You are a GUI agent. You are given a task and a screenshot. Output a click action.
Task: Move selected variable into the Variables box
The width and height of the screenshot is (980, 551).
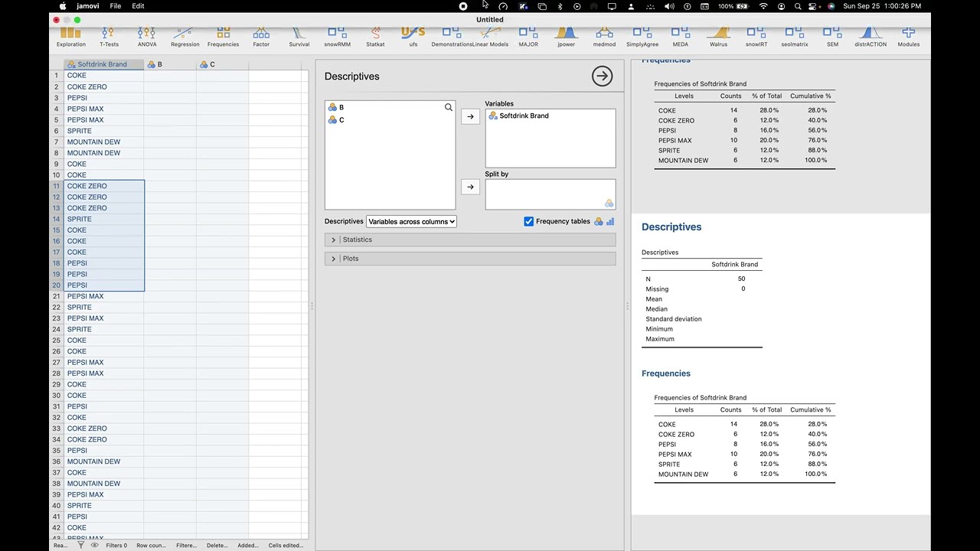(x=470, y=116)
